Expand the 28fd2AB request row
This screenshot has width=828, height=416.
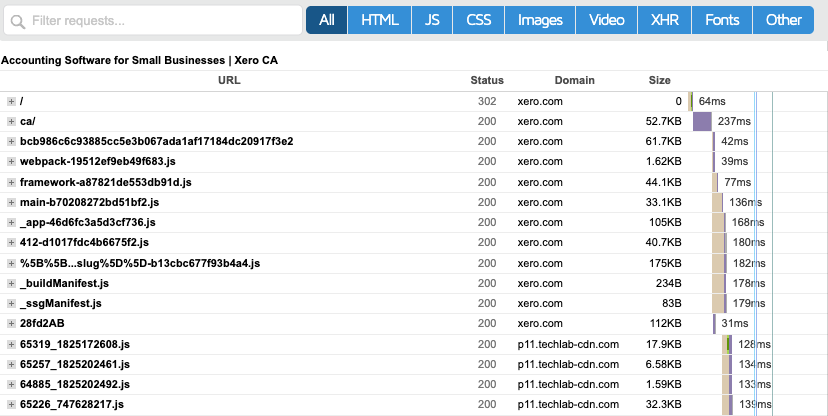click(x=11, y=323)
